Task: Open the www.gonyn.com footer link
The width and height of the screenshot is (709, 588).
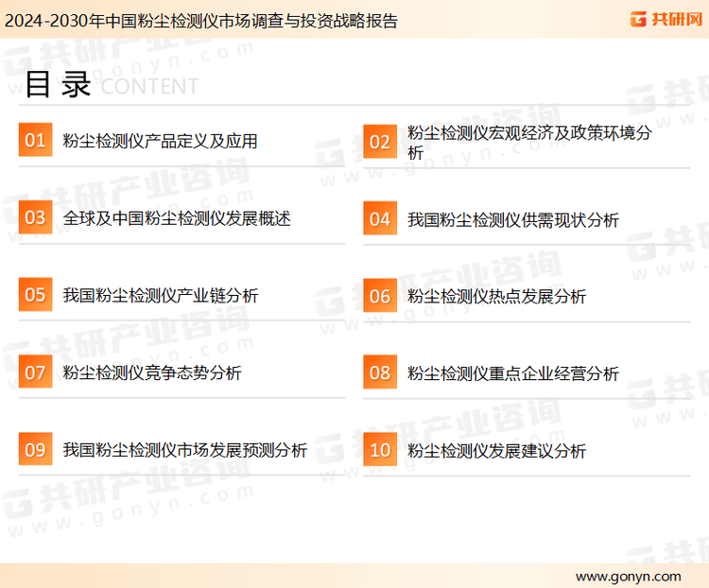Action: click(628, 576)
